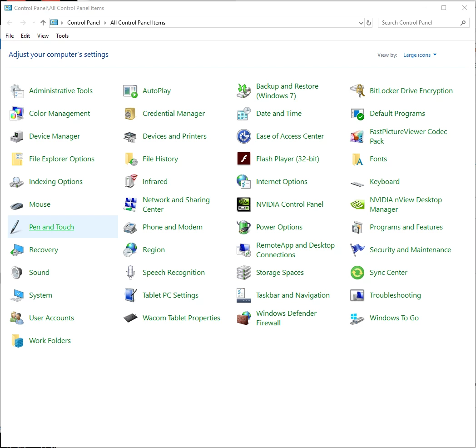Screen dimensions: 476x448
Task: Click the Ease of Access Center icon
Action: (244, 136)
